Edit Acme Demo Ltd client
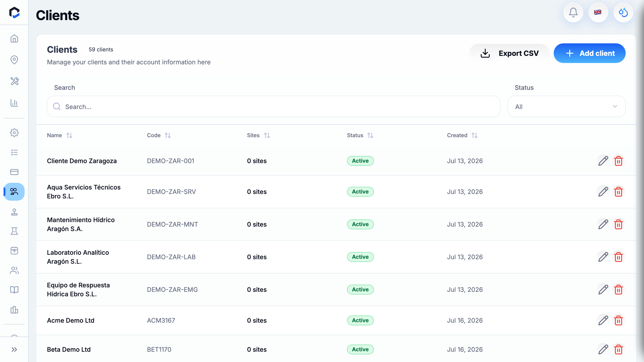 (603, 320)
